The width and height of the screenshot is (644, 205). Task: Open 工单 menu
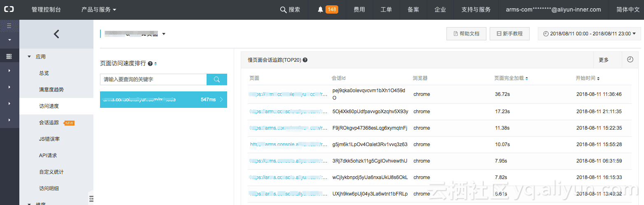(386, 9)
